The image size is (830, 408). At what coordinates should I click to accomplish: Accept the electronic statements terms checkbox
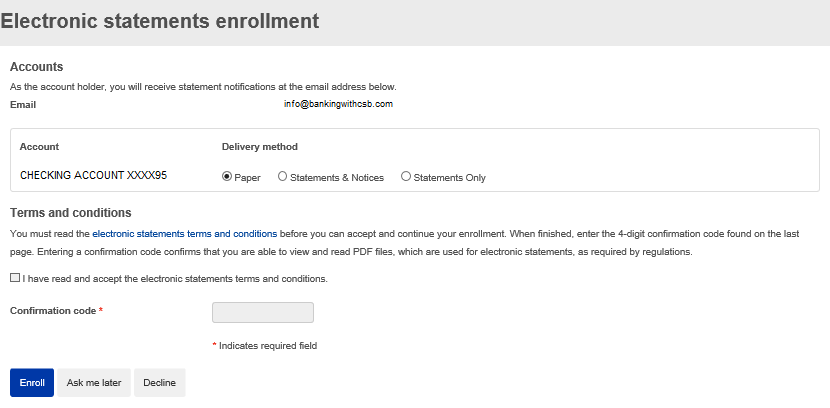[15, 278]
